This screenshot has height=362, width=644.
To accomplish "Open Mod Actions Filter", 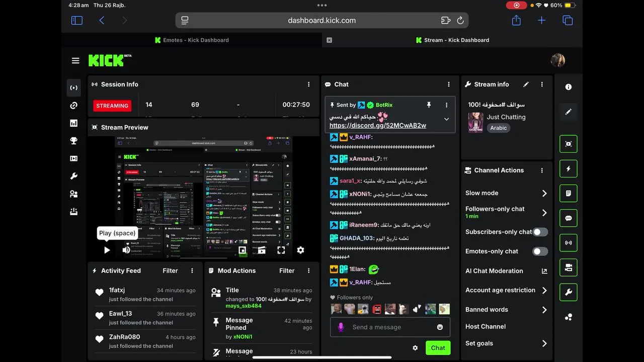I will [x=287, y=270].
